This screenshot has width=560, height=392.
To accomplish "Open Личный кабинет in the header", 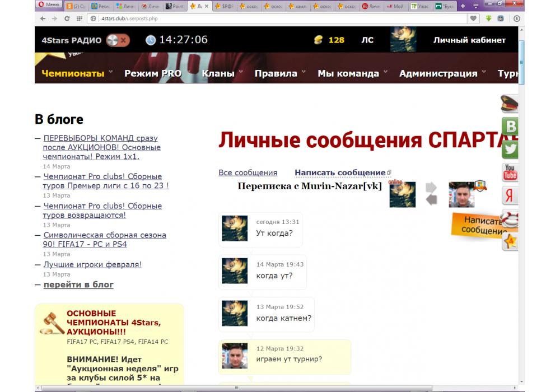I will [469, 40].
